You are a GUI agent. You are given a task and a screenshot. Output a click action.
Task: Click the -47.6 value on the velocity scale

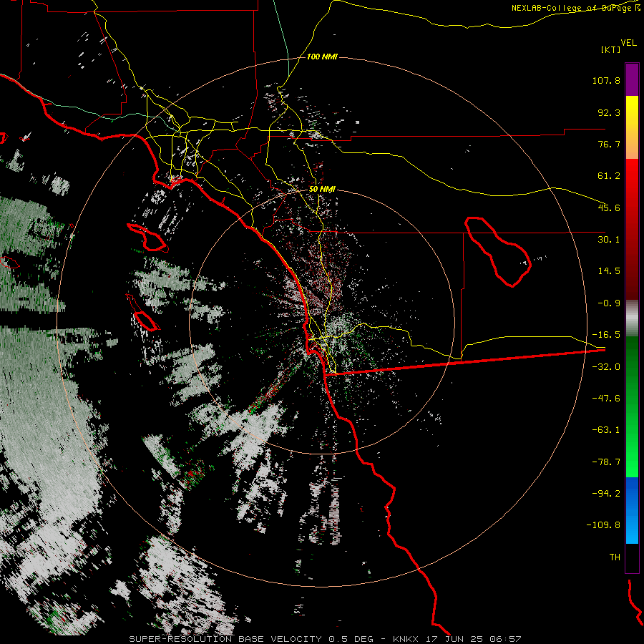(x=606, y=399)
